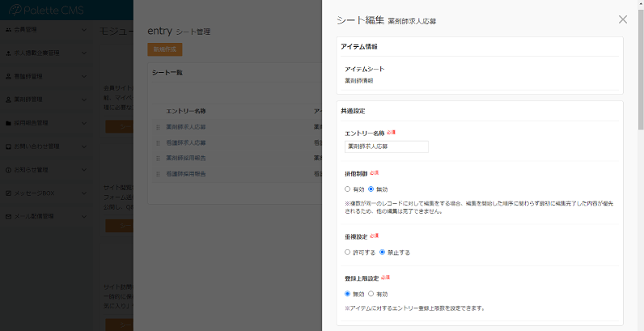
Task: Click the メール配信管理 envelope icon
Action: pyautogui.click(x=8, y=216)
